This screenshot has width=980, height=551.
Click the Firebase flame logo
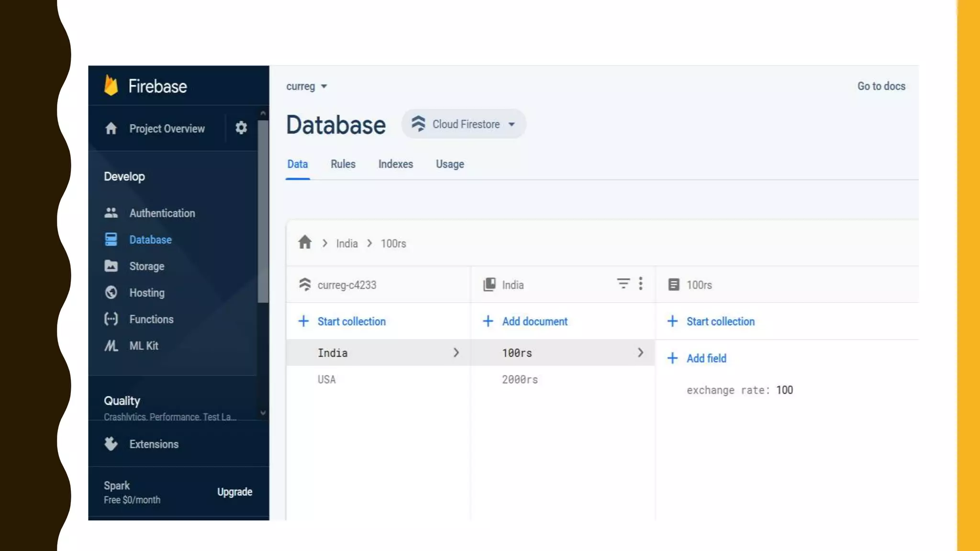click(111, 86)
